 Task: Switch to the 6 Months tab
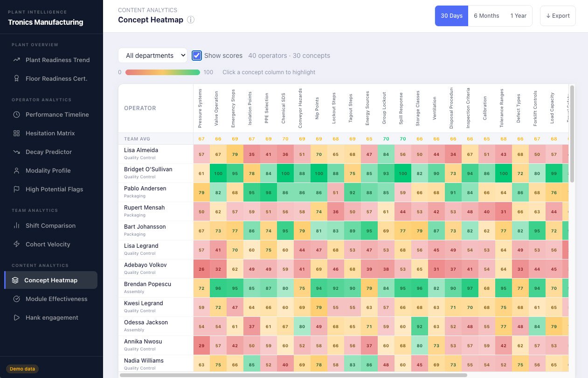(486, 15)
